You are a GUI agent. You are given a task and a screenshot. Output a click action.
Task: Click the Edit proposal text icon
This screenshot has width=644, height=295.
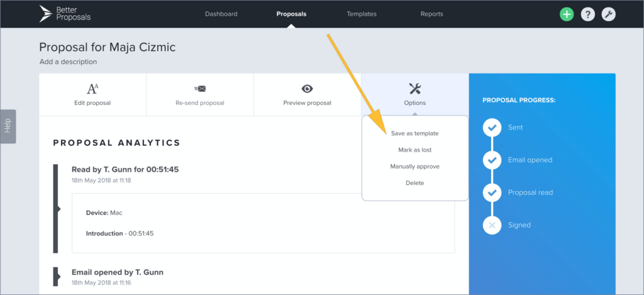click(x=92, y=89)
